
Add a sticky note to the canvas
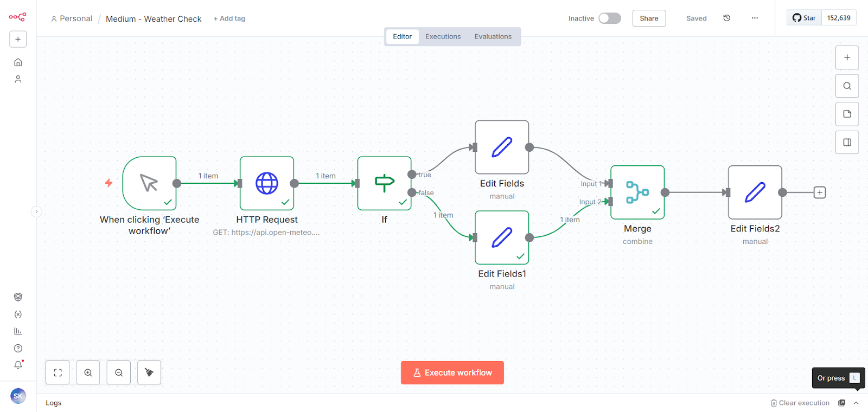(847, 114)
